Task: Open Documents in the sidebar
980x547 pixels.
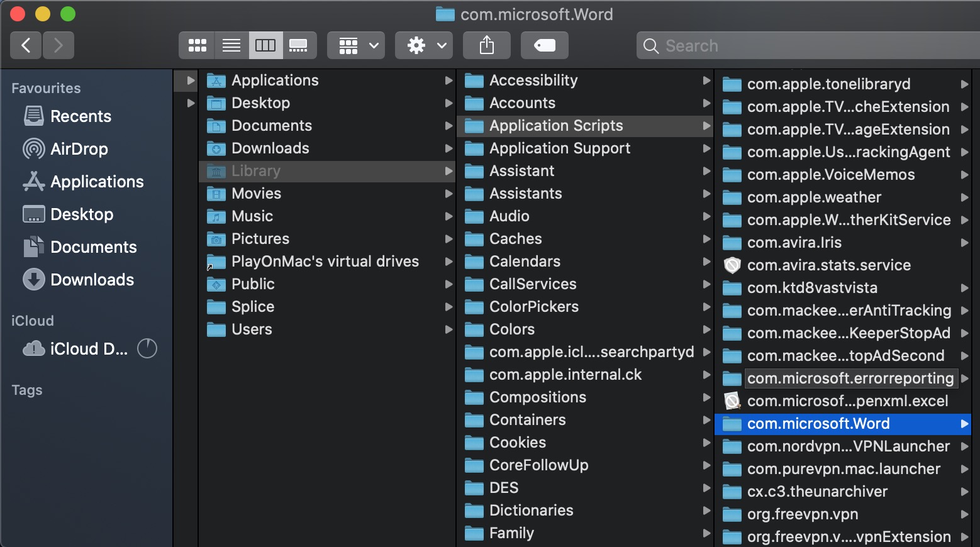Action: click(80, 247)
